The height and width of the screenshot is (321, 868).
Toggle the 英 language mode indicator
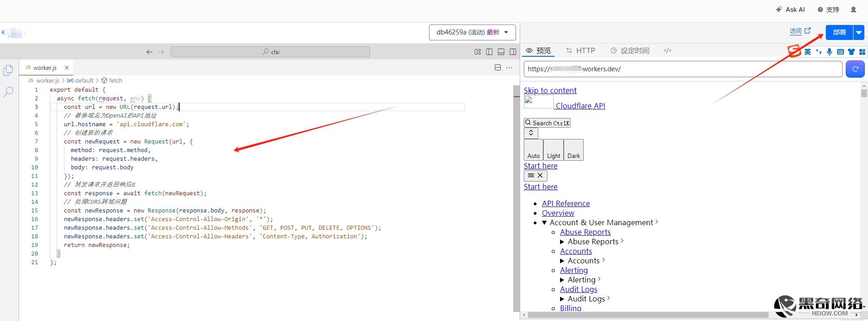click(808, 52)
